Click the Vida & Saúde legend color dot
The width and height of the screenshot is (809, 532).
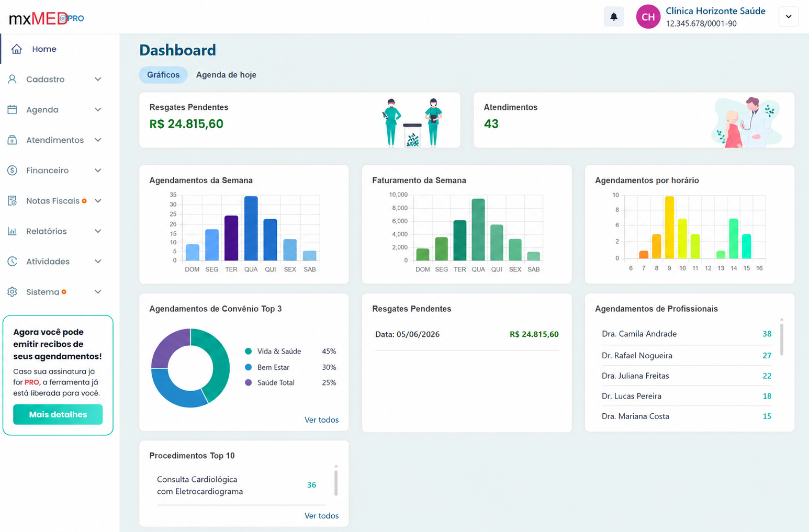coord(249,352)
